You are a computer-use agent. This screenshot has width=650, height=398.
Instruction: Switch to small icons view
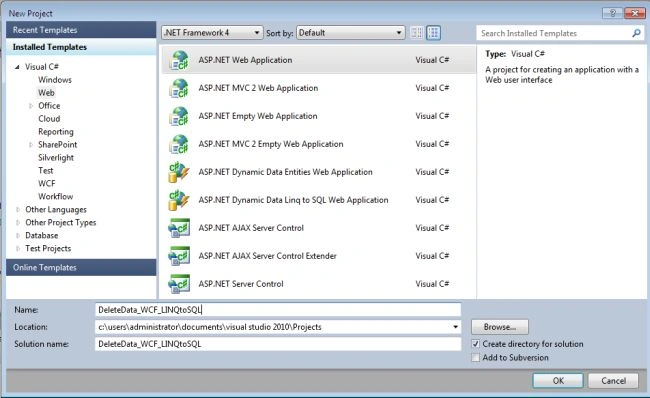417,33
